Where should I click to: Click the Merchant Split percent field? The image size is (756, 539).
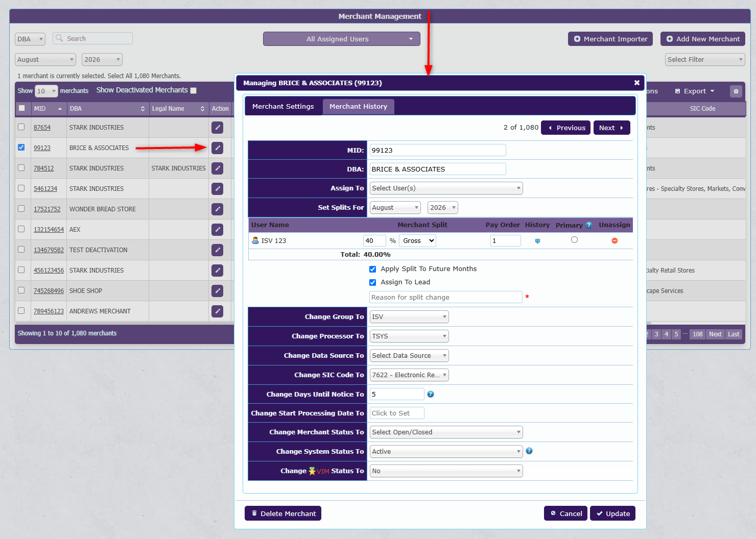(x=374, y=241)
